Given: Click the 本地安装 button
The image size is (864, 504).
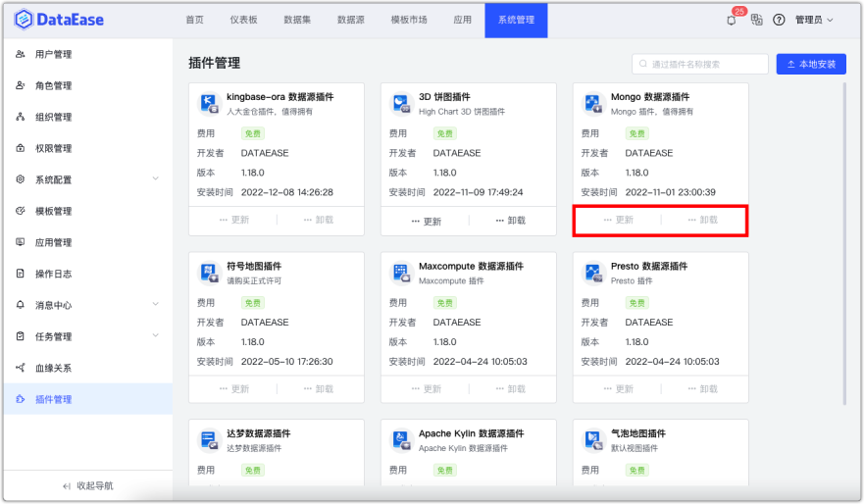Looking at the screenshot, I should tap(811, 65).
